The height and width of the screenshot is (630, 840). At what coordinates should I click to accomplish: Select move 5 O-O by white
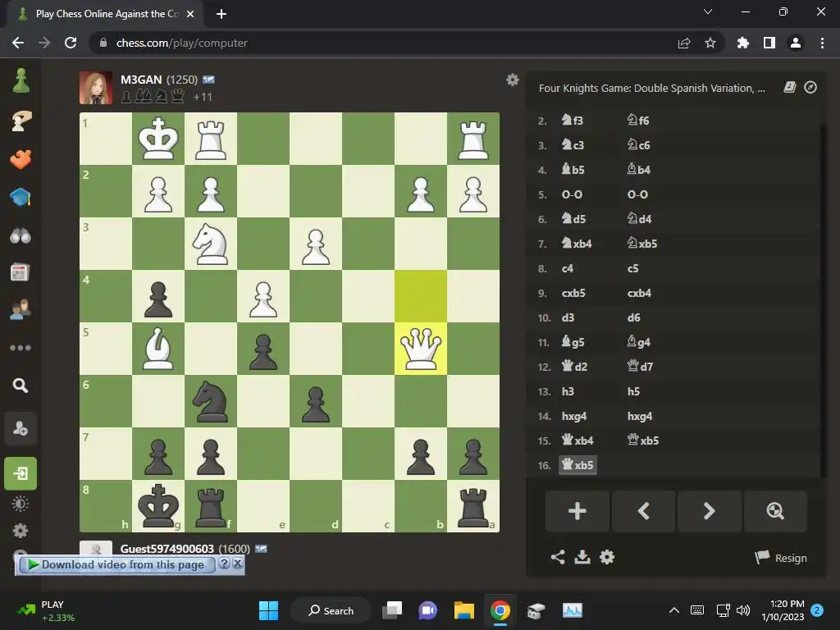point(572,194)
